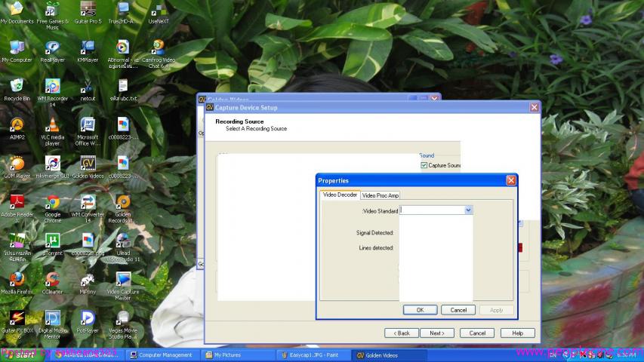Launch Guitar FX BOX shortcut
The height and width of the screenshot is (362, 644).
(17, 324)
